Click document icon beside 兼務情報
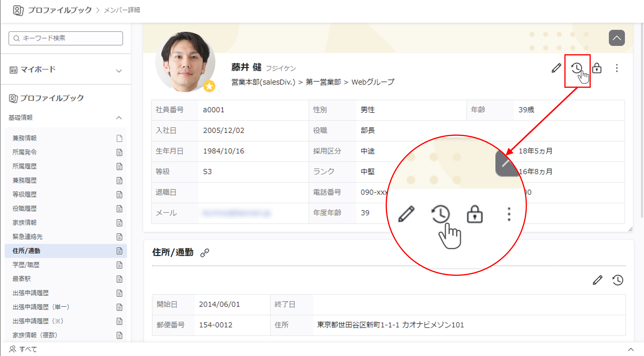The height and width of the screenshot is (356, 644). (119, 138)
